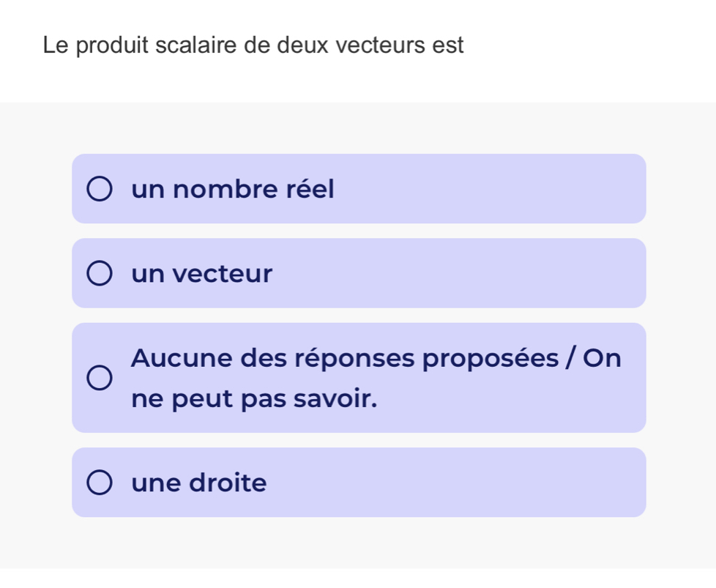
Task: Click the "une droite" answer text
Action: pos(199,483)
